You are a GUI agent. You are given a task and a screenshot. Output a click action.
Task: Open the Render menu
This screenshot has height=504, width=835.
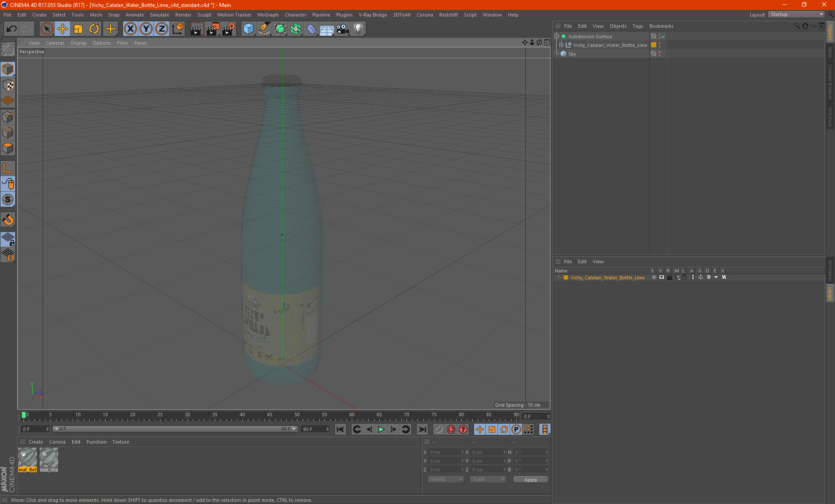(183, 15)
